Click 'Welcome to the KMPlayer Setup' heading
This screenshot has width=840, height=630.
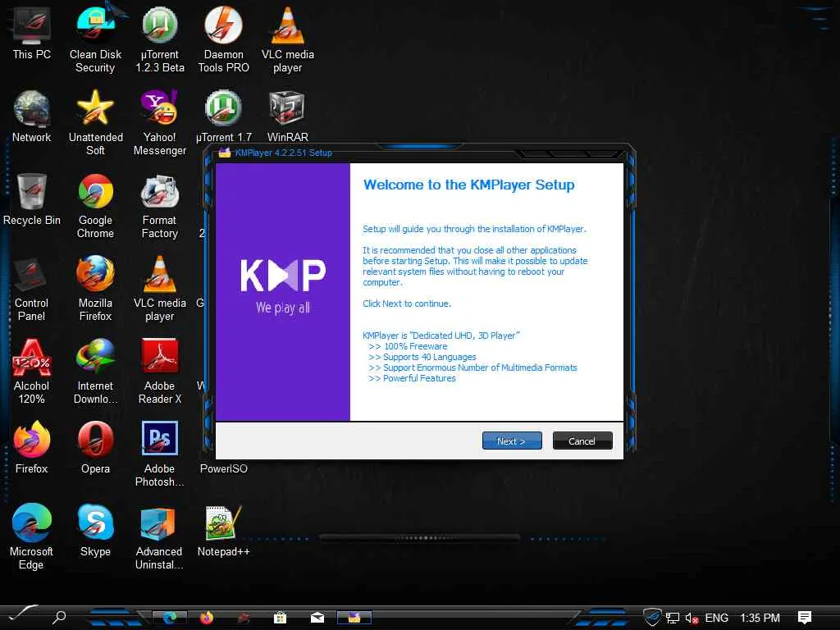(x=468, y=185)
